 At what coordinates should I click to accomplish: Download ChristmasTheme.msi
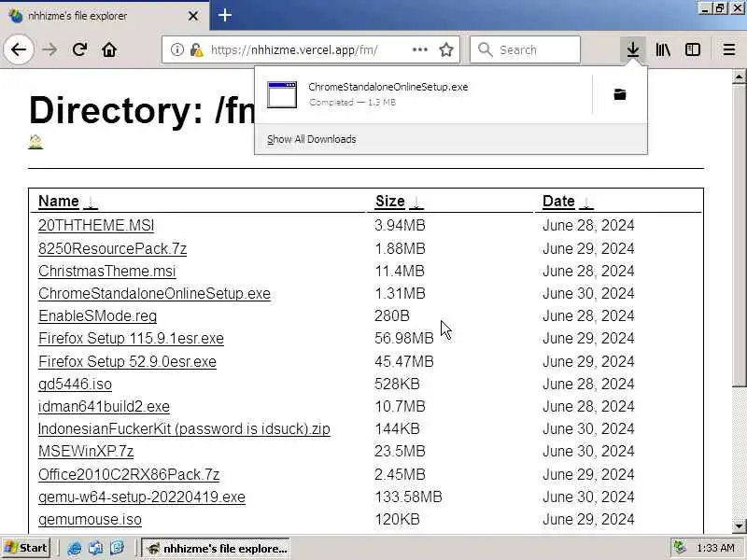(x=107, y=271)
